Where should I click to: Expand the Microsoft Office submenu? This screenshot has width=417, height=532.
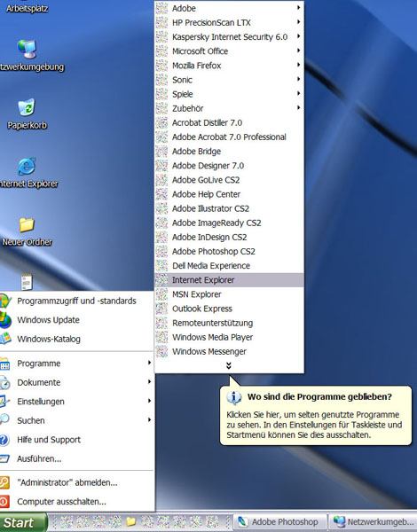coord(298,51)
